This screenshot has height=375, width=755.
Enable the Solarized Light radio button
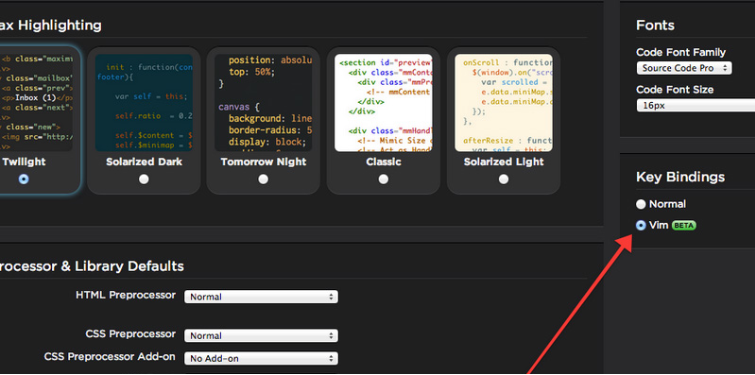point(504,179)
